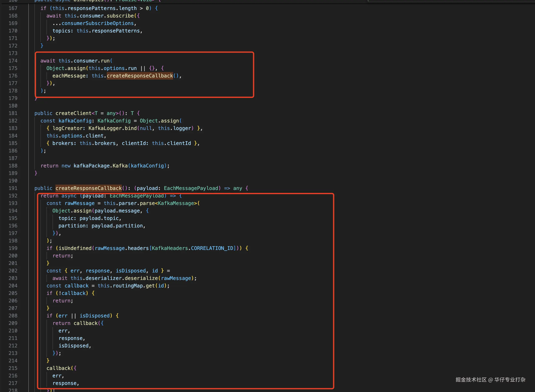This screenshot has width=535, height=392.
Task: Click the highlighted createResponseCallback on line 176
Action: click(x=140, y=76)
